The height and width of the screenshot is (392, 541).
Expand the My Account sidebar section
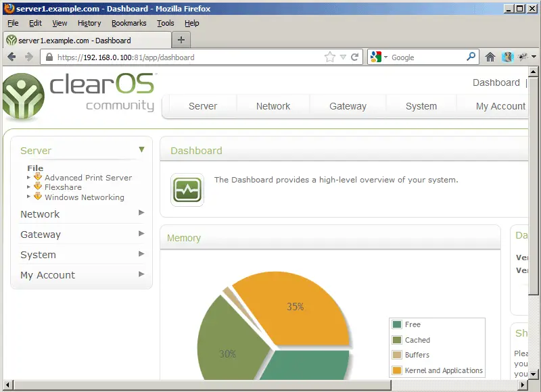click(141, 274)
